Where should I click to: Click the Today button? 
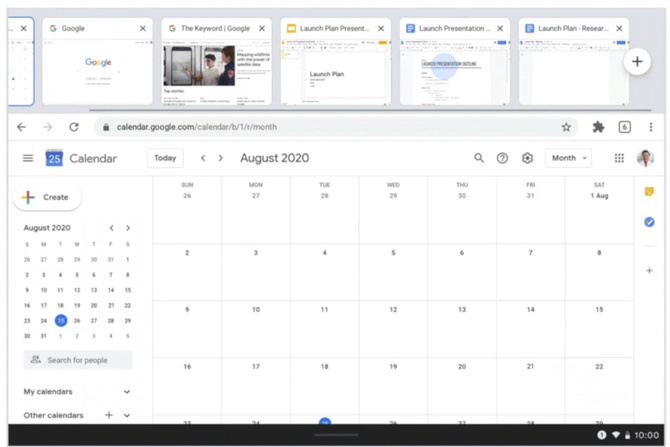(x=165, y=158)
